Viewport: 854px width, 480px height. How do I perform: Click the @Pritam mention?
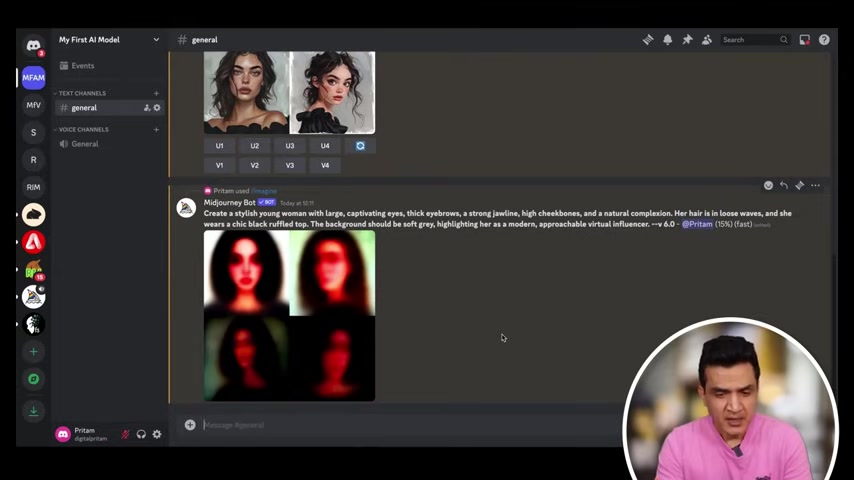[x=697, y=224]
